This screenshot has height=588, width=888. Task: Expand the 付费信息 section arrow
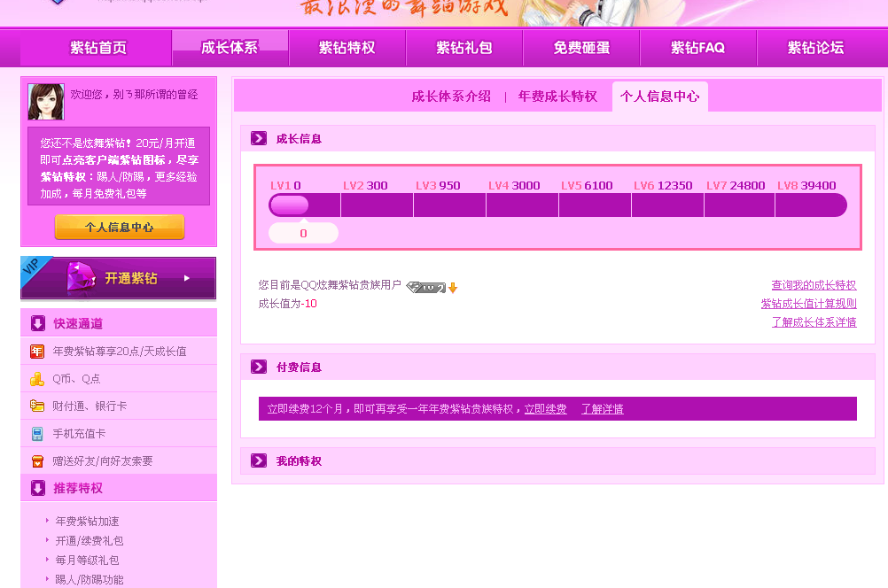[x=259, y=367]
